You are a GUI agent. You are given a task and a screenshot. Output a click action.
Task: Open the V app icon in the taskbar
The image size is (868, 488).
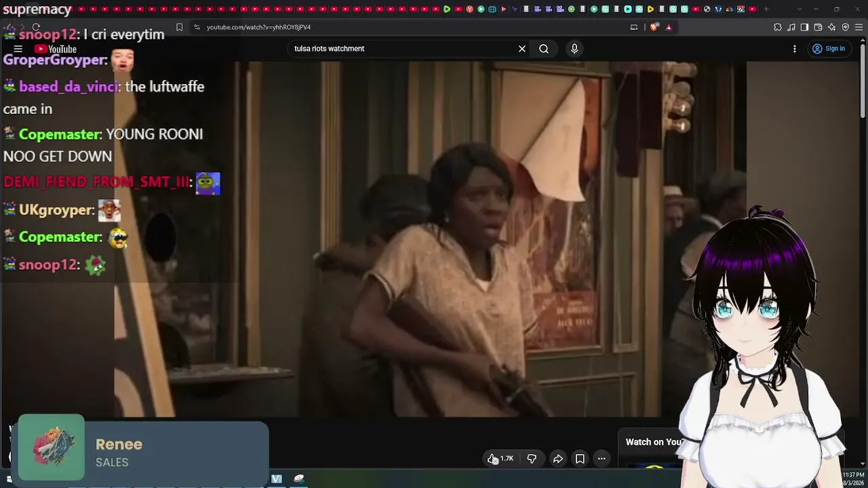pyautogui.click(x=277, y=479)
